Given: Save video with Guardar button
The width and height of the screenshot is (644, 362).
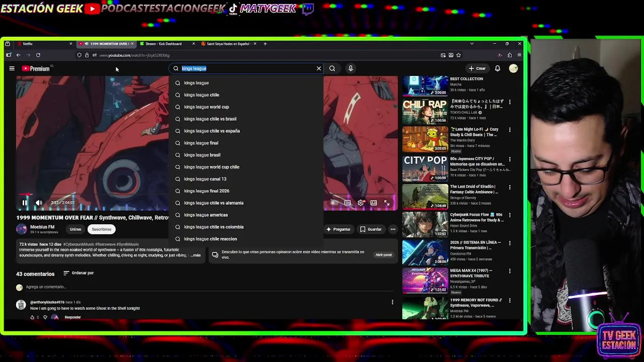Looking at the screenshot, I should coord(371,229).
